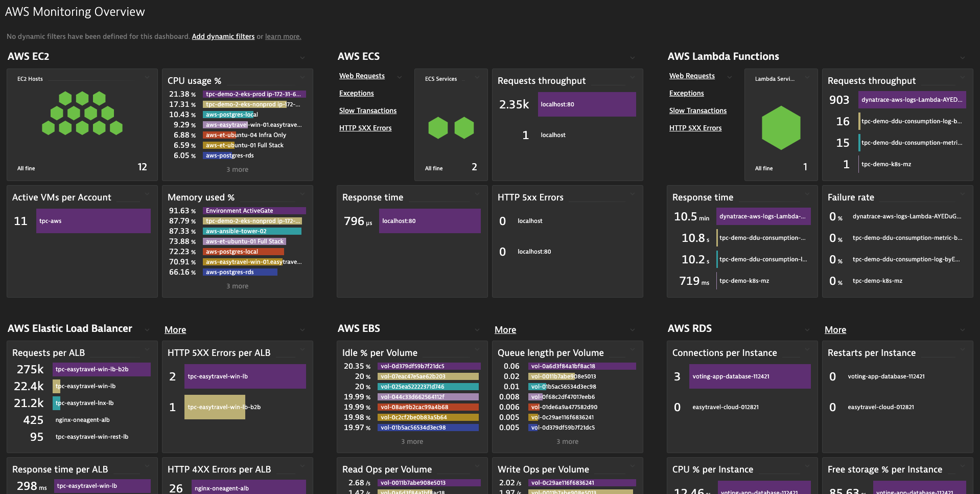This screenshot has width=980, height=494.
Task: Click the Environment ActiveGate bar in Memory used
Action: tap(254, 211)
